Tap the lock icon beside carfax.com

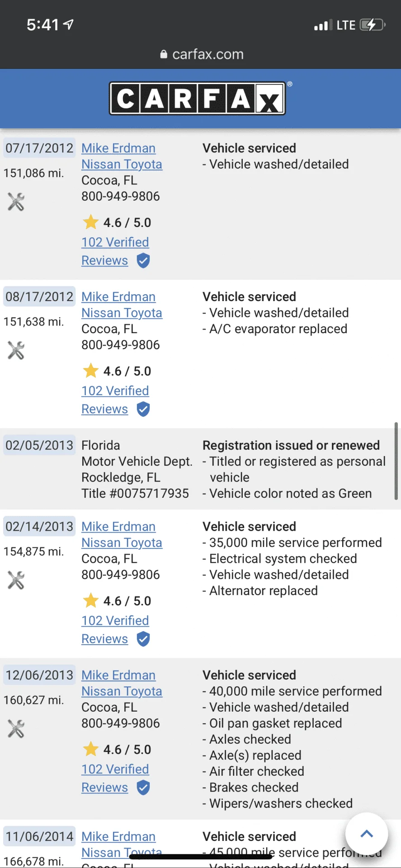(x=164, y=54)
